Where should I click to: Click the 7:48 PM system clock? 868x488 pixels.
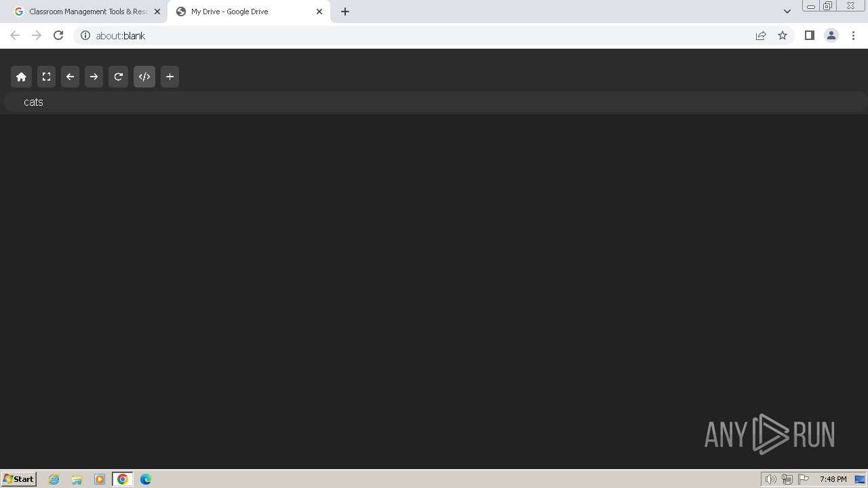click(833, 479)
